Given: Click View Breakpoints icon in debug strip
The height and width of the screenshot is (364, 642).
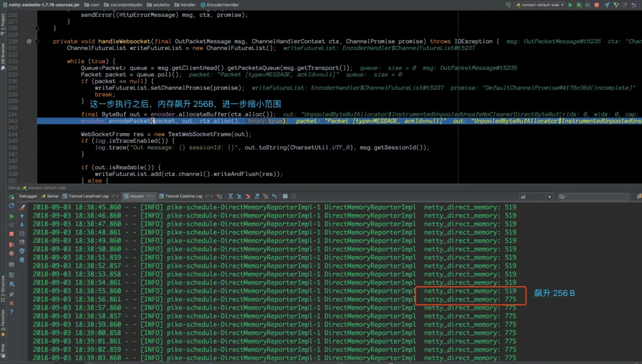Looking at the screenshot, I should (x=11, y=244).
